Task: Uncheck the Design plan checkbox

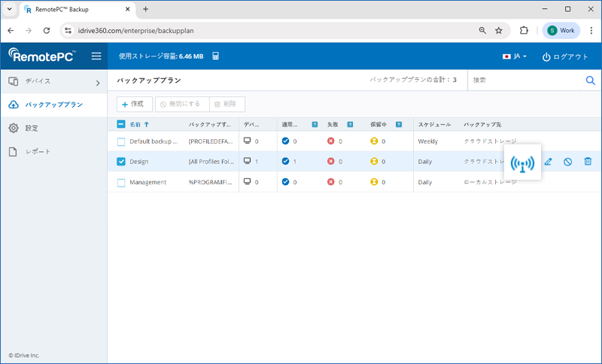Action: pyautogui.click(x=121, y=162)
